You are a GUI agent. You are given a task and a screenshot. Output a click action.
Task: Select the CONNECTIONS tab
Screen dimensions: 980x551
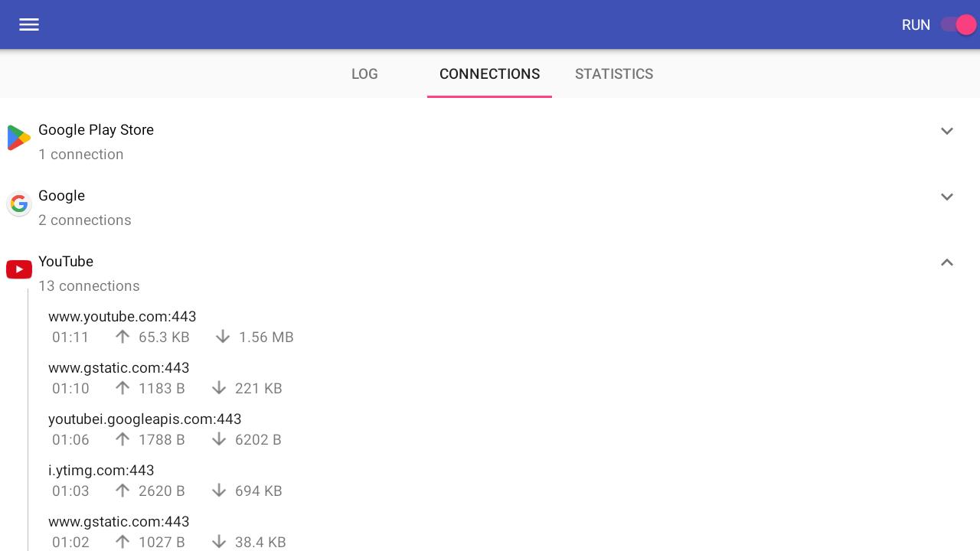tap(489, 74)
